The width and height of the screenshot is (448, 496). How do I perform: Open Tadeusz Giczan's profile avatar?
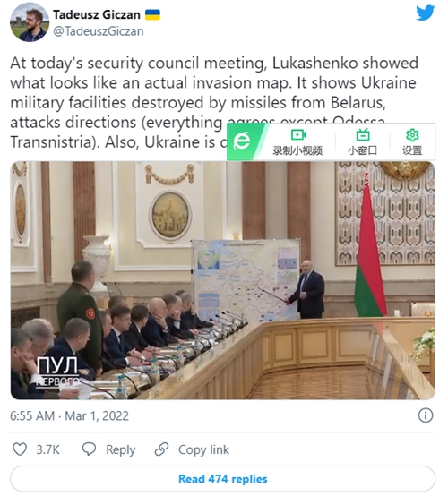(x=30, y=22)
